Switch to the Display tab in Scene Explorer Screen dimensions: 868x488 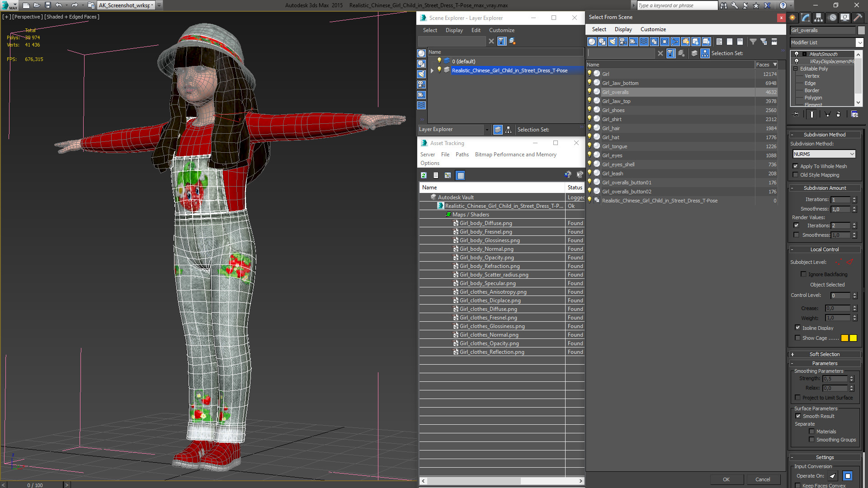[454, 30]
